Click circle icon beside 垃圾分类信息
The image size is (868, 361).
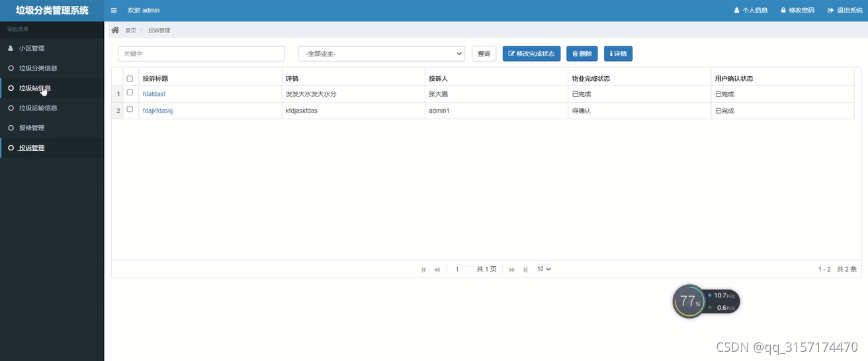(x=11, y=68)
